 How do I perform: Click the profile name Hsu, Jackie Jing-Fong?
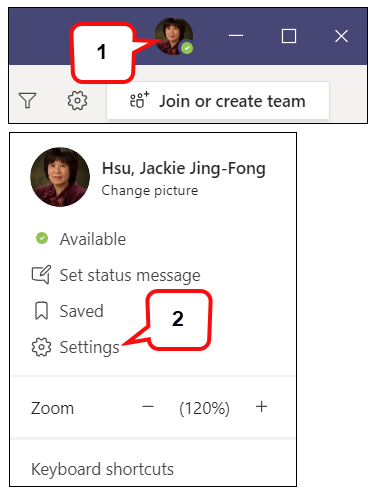pyautogui.click(x=184, y=168)
